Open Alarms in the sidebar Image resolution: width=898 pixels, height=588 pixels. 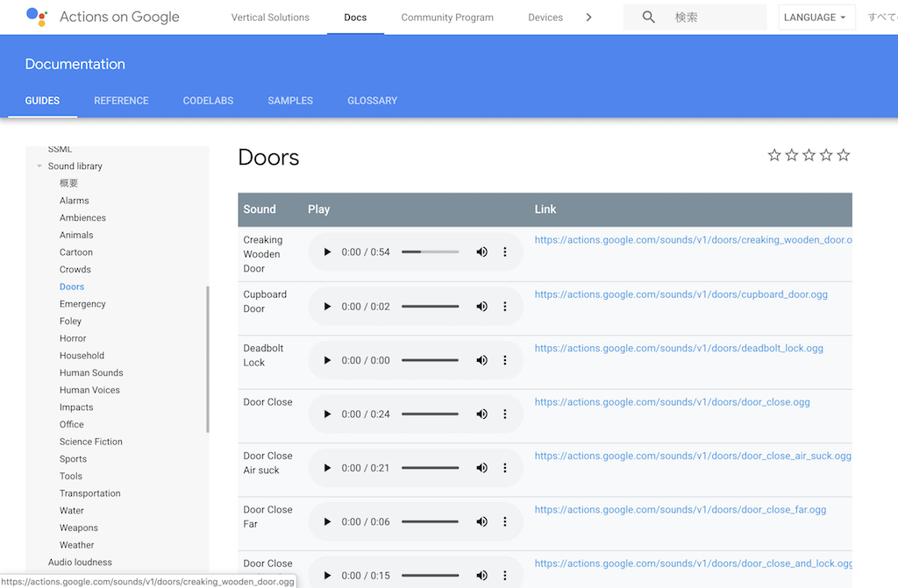pyautogui.click(x=75, y=201)
